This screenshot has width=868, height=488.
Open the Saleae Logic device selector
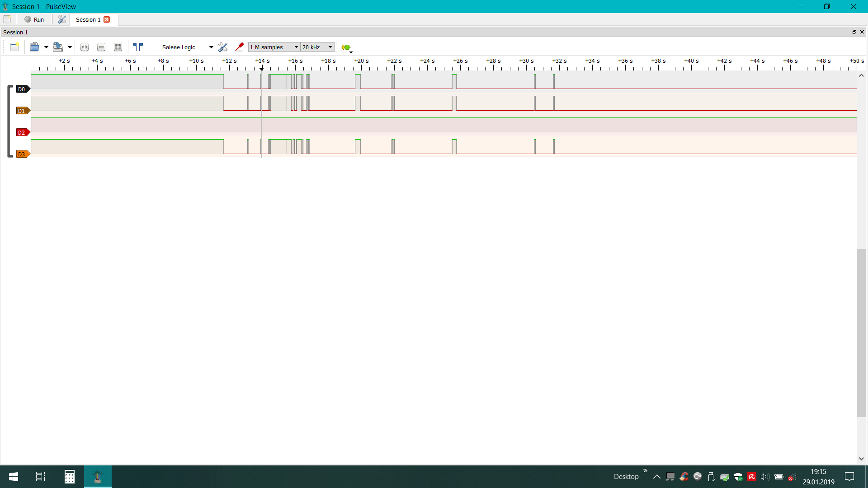tap(187, 47)
